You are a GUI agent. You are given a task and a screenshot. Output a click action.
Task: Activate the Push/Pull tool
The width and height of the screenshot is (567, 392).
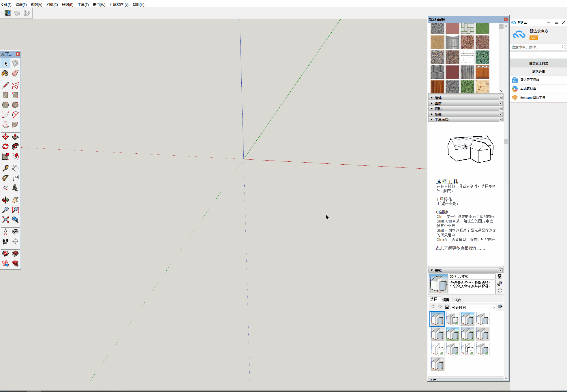[15, 137]
